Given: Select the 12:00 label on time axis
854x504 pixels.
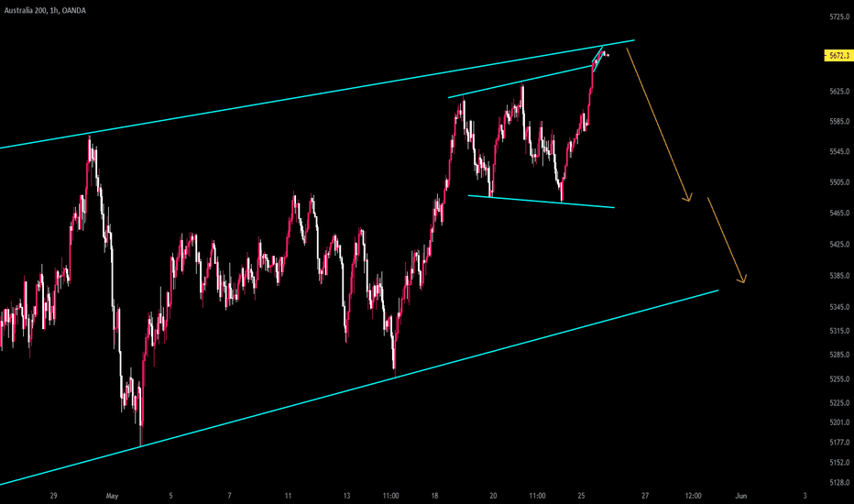Looking at the screenshot, I should [693, 496].
